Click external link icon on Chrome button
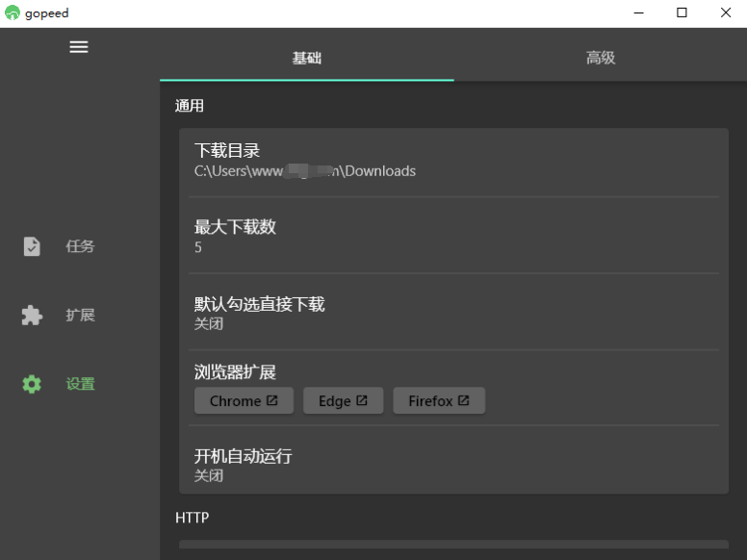747x560 pixels. coord(272,400)
